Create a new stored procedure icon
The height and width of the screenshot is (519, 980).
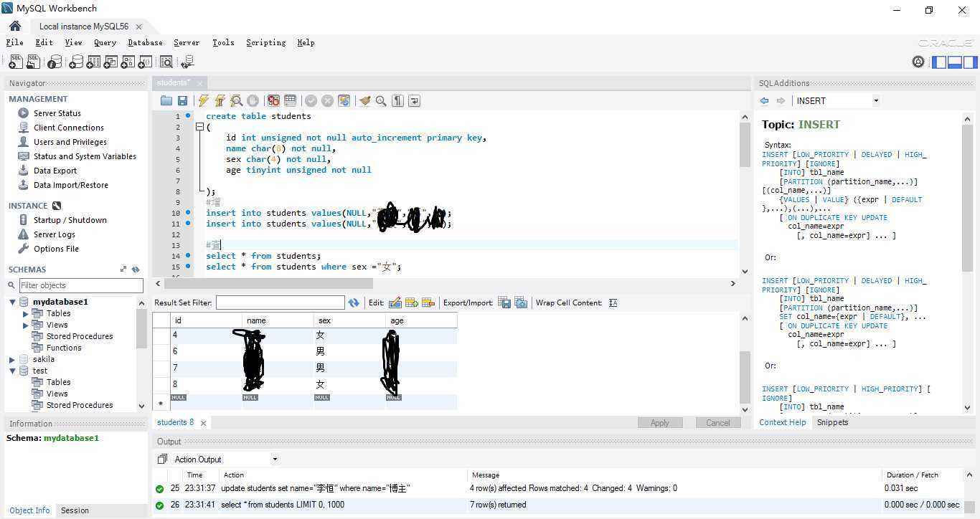(128, 62)
